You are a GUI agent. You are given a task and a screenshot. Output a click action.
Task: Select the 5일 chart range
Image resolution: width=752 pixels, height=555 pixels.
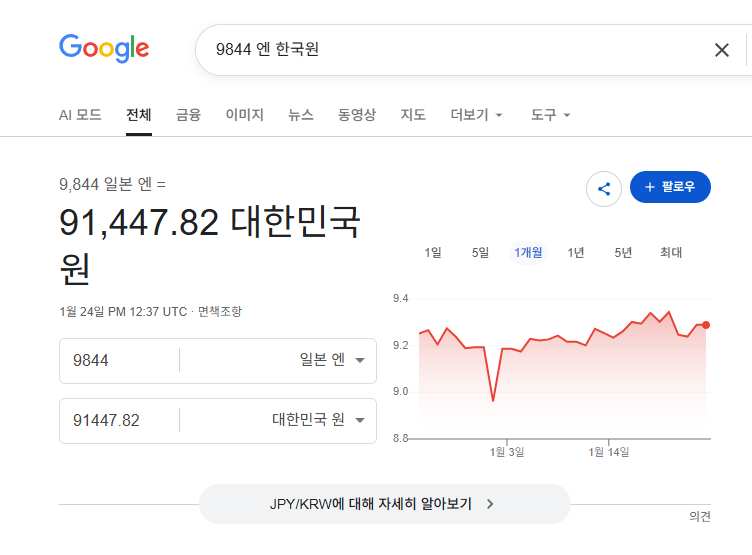point(481,253)
